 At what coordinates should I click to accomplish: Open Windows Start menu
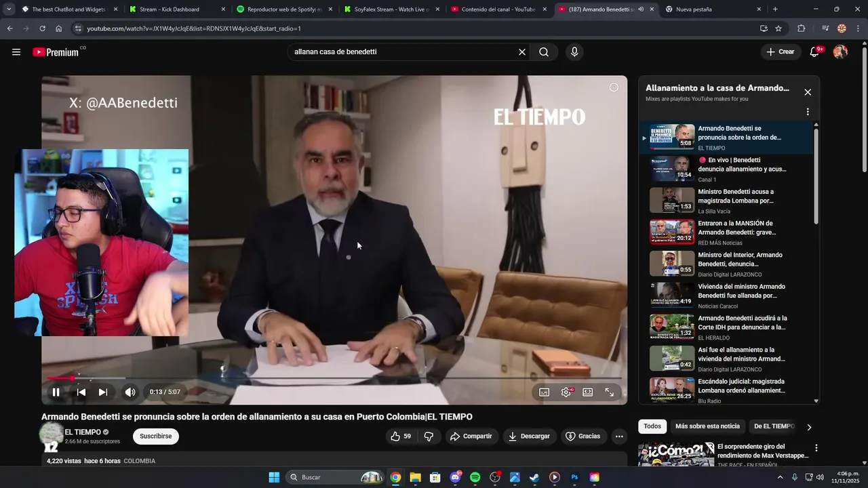pos(274,477)
